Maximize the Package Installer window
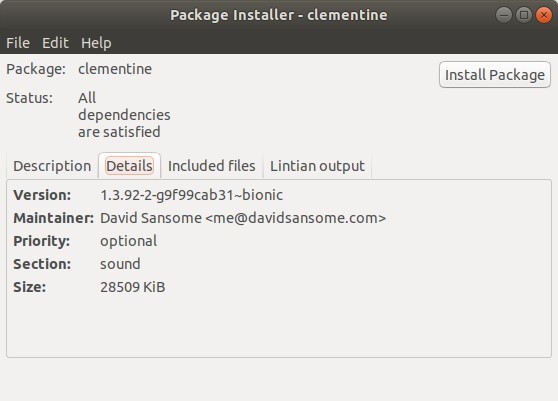558x401 pixels. click(524, 15)
